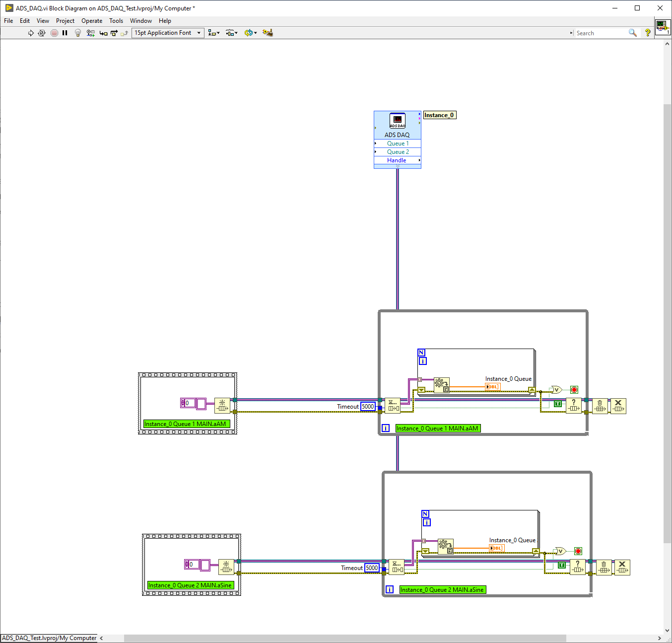
Task: Click the Step Into icon
Action: (103, 33)
